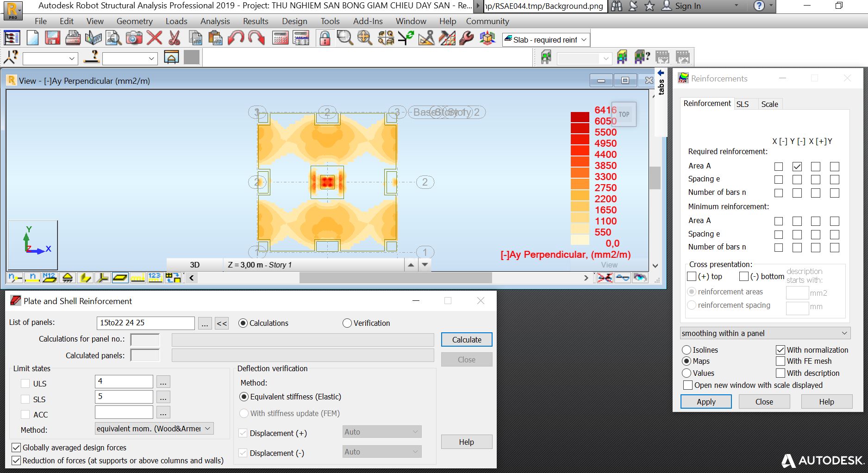Click the Save (floppy disk) icon
Viewport: 868px width, 473px height.
click(x=52, y=38)
